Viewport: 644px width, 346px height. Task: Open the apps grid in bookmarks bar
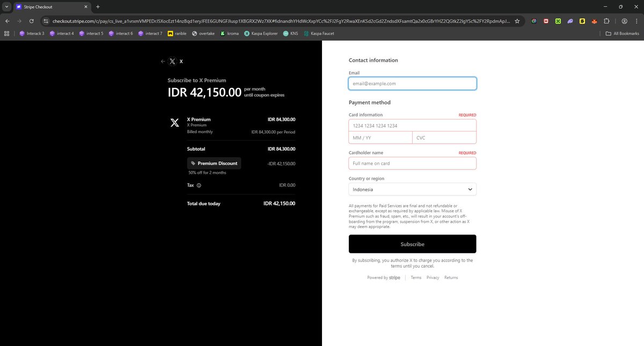tap(7, 33)
